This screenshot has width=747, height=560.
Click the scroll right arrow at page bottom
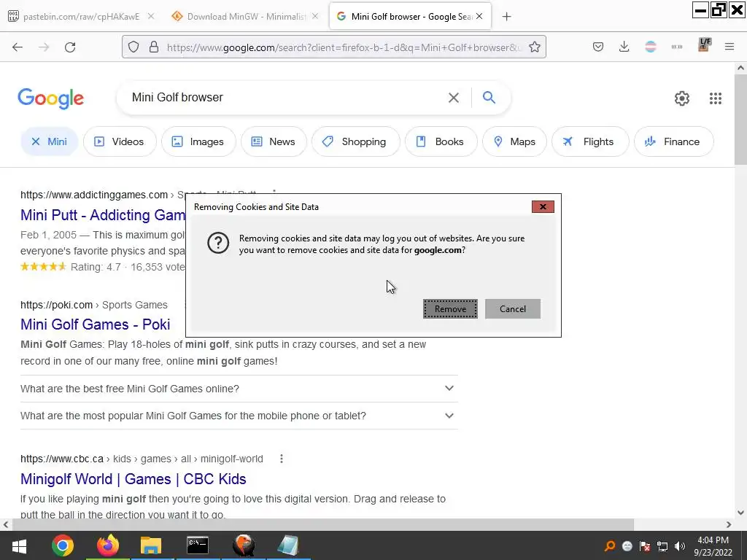(729, 525)
